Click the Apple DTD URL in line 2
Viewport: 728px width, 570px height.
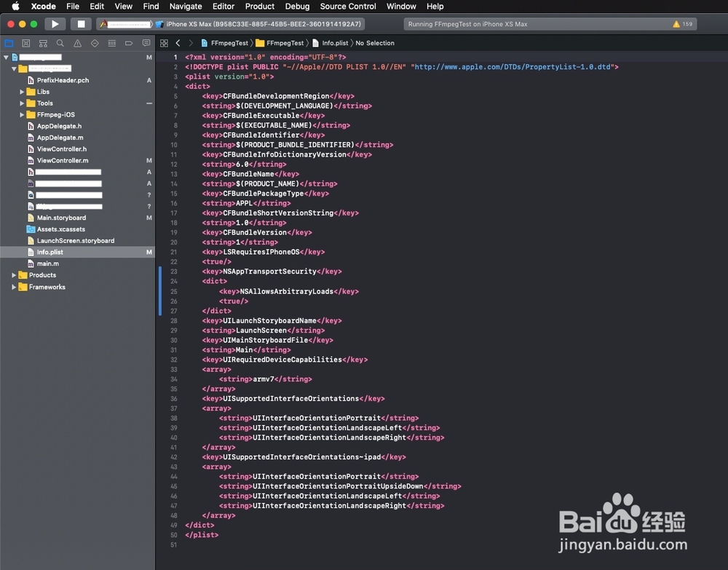pyautogui.click(x=512, y=67)
